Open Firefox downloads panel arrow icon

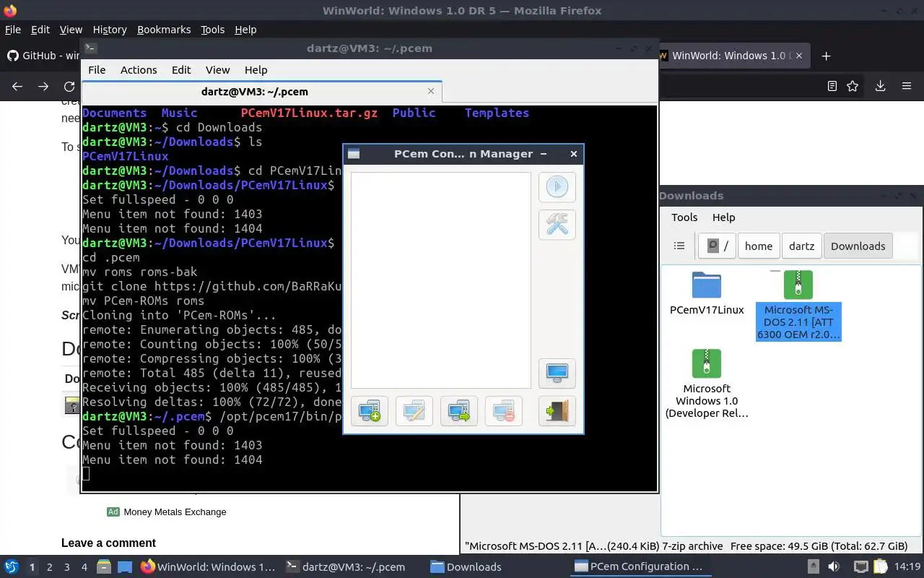tap(880, 86)
